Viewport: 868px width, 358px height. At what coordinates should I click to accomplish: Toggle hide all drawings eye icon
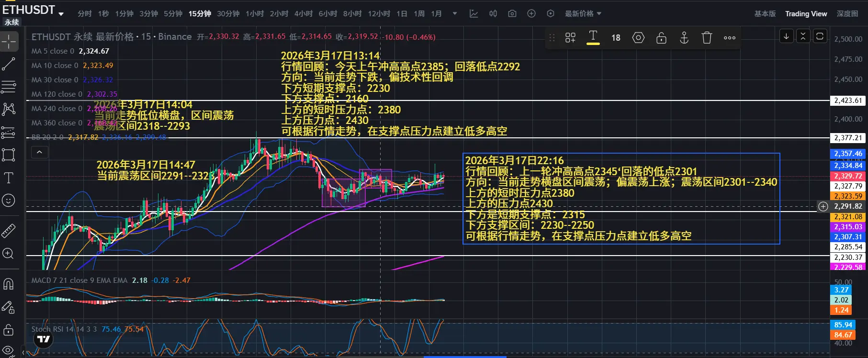pos(9,351)
